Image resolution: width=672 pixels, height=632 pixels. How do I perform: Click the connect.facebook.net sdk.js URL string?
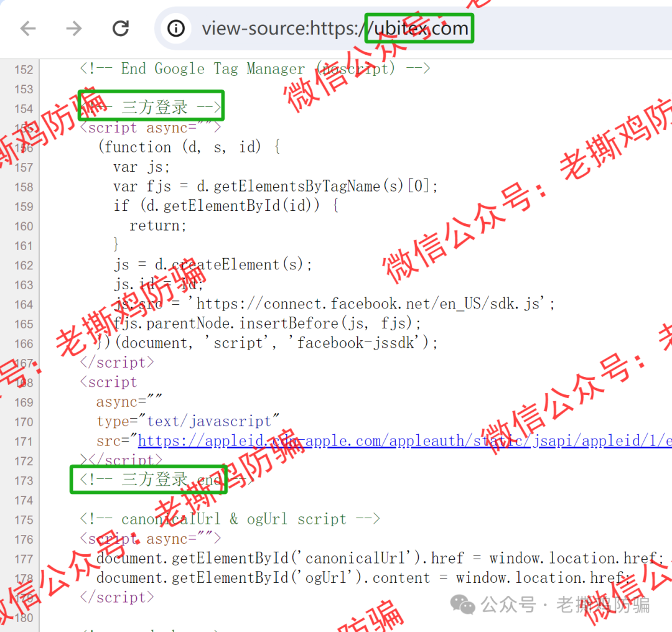tap(371, 304)
